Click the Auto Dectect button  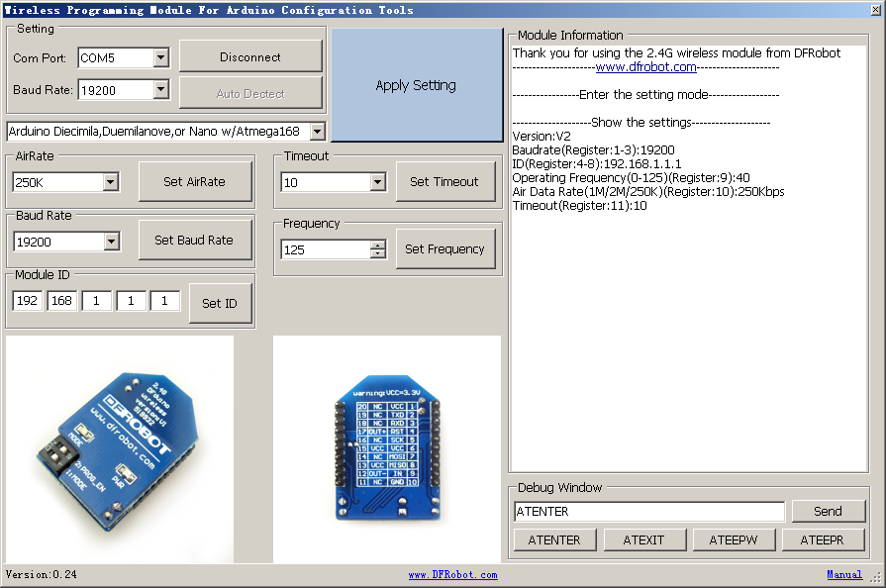(250, 93)
